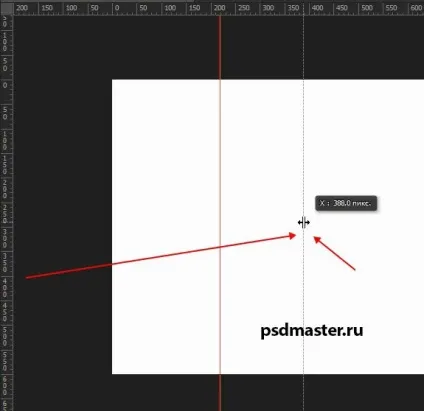This screenshot has height=411, width=424.
Task: Click the guide-move cursor icon on canvas
Action: [x=304, y=222]
